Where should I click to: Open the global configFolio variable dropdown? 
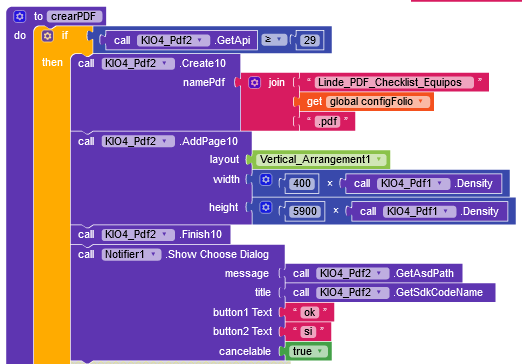click(x=421, y=101)
